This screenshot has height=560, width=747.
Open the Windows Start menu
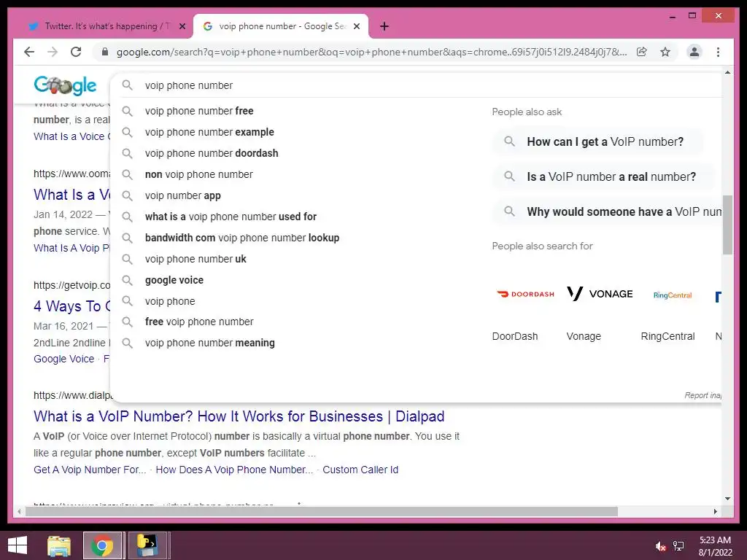pos(18,545)
